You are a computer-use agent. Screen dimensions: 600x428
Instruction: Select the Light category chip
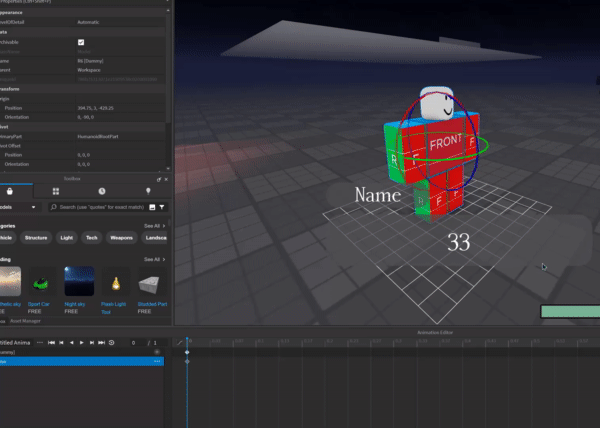click(67, 238)
